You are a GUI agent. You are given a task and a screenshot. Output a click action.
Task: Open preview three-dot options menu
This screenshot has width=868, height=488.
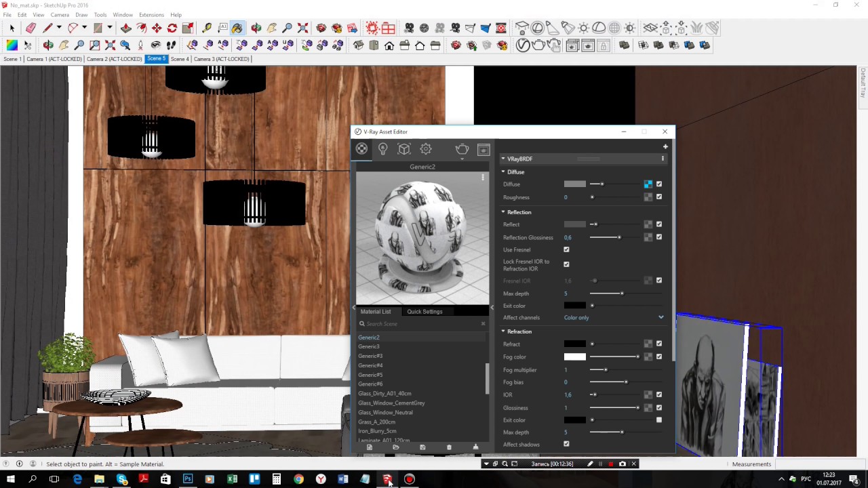click(x=483, y=178)
